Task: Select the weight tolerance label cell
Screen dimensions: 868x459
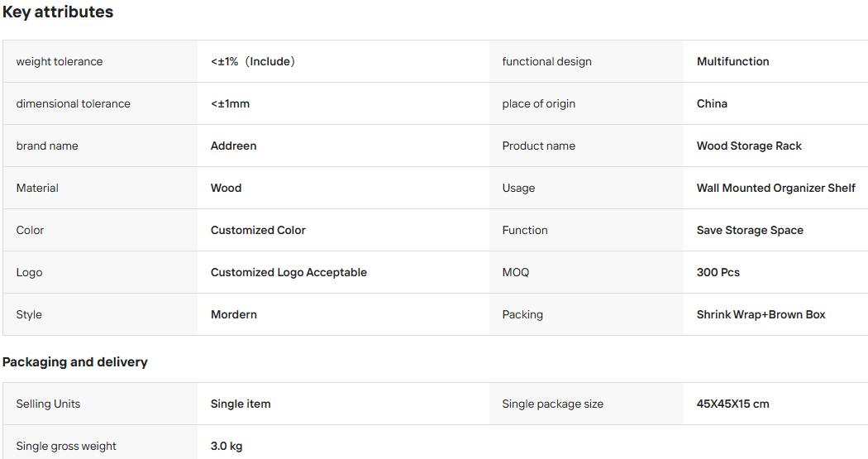Action: [x=100, y=61]
